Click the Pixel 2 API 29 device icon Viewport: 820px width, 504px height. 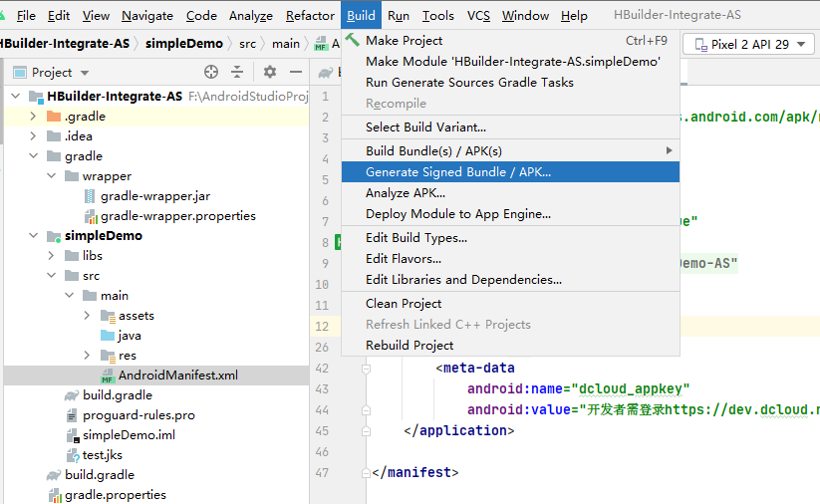click(700, 45)
